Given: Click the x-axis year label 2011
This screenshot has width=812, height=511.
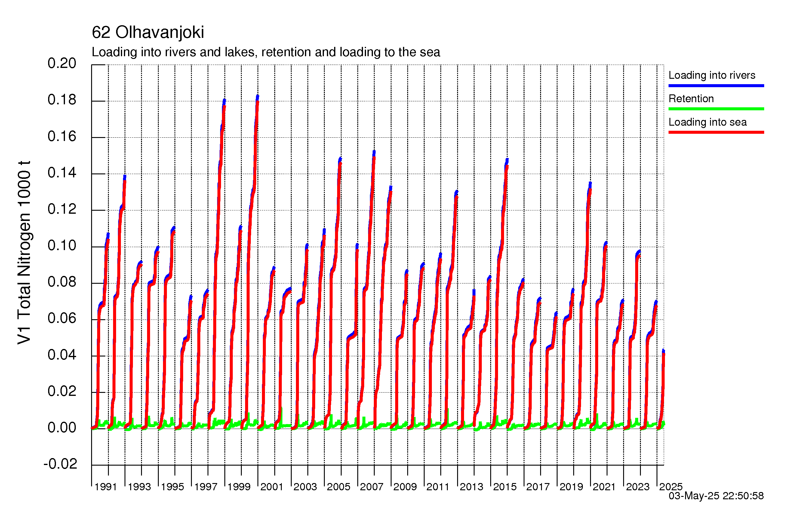Looking at the screenshot, I should click(438, 487).
